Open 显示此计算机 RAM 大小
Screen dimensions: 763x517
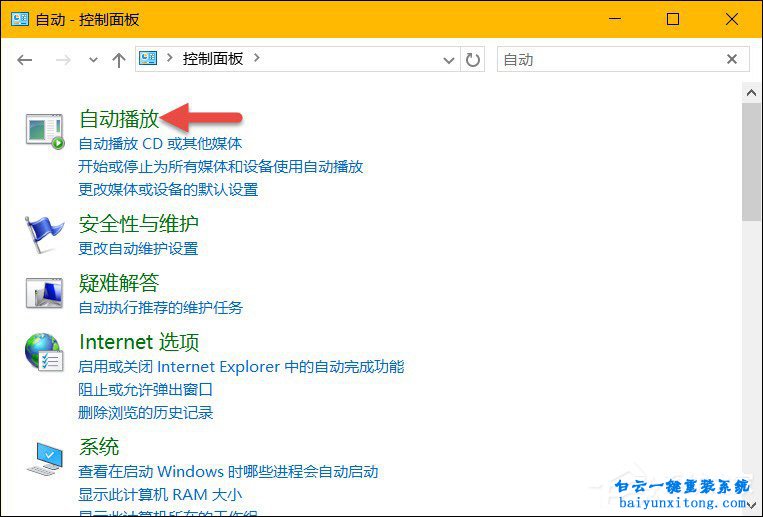point(160,495)
